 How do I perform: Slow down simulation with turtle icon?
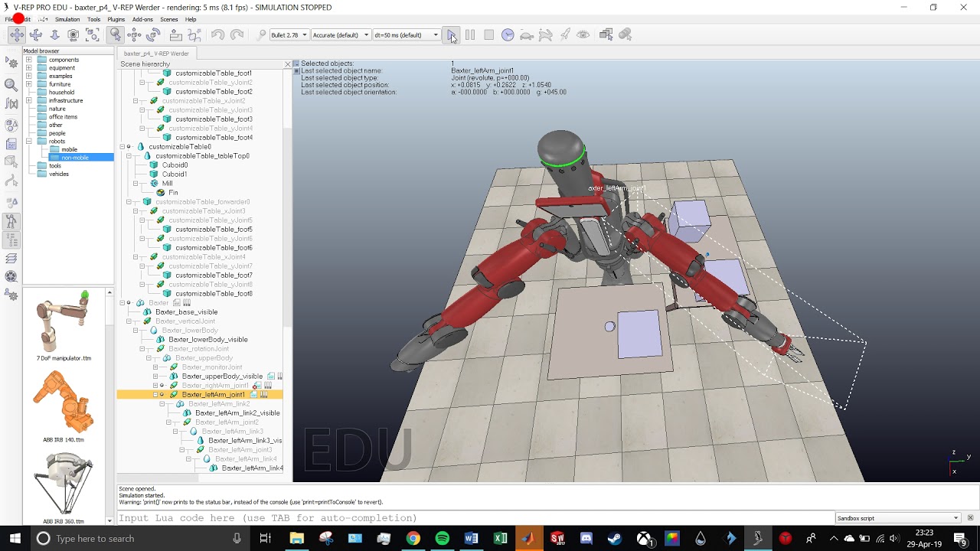[x=527, y=34]
